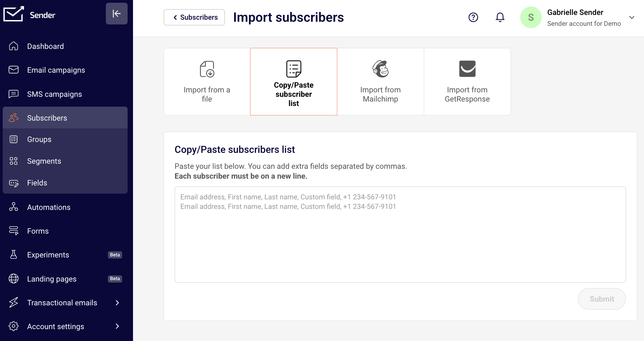The width and height of the screenshot is (644, 341).
Task: Navigate to Segments in sidebar
Action: click(x=44, y=161)
